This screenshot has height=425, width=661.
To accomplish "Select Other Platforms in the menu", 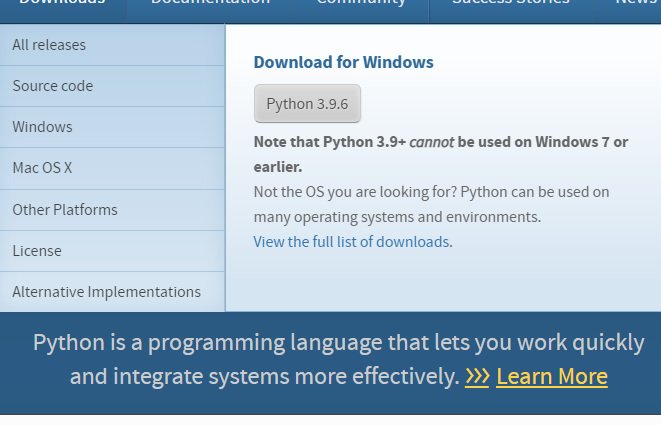I will pyautogui.click(x=112, y=210).
